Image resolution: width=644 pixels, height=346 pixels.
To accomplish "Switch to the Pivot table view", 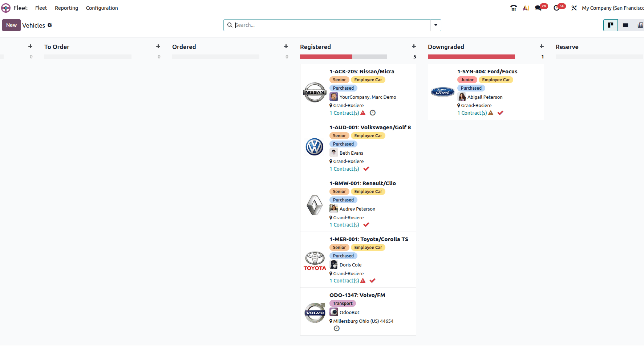I will pyautogui.click(x=640, y=25).
